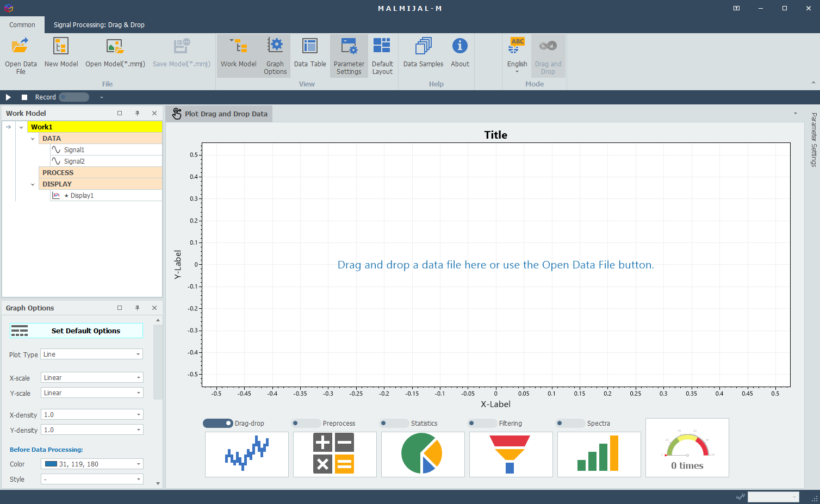Screen dimensions: 820x504
Task: Click the 0 times gauge tile
Action: pos(687,447)
